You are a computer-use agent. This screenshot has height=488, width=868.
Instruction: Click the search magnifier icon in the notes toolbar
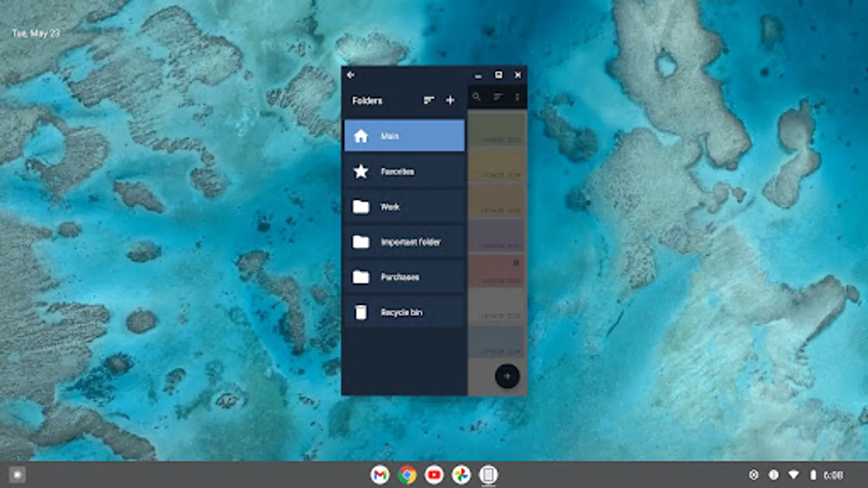(x=476, y=97)
